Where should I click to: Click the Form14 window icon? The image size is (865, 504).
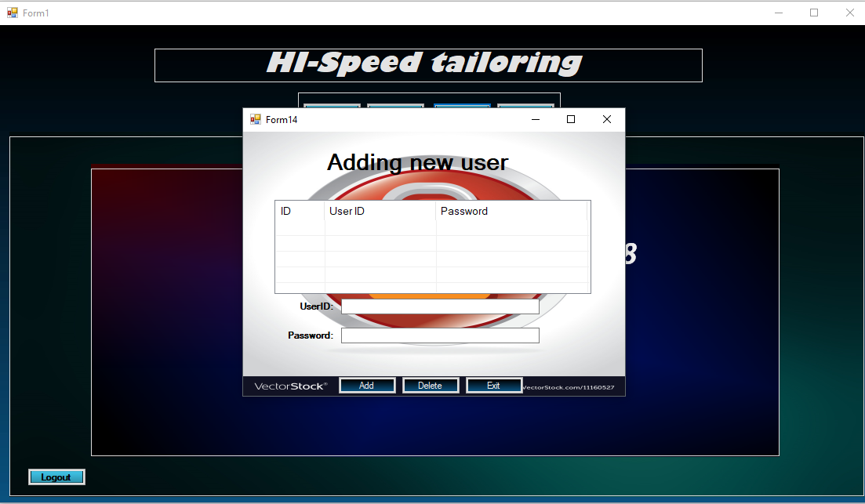tap(255, 120)
